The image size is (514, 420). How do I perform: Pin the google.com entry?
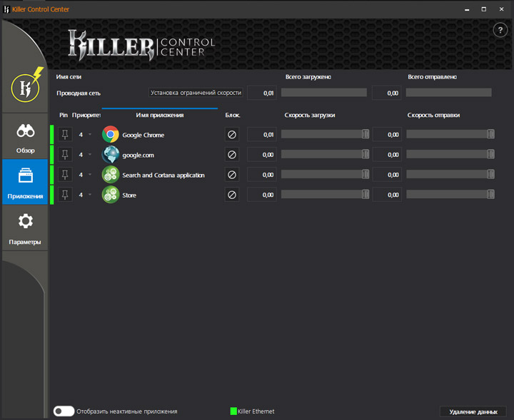click(x=65, y=155)
